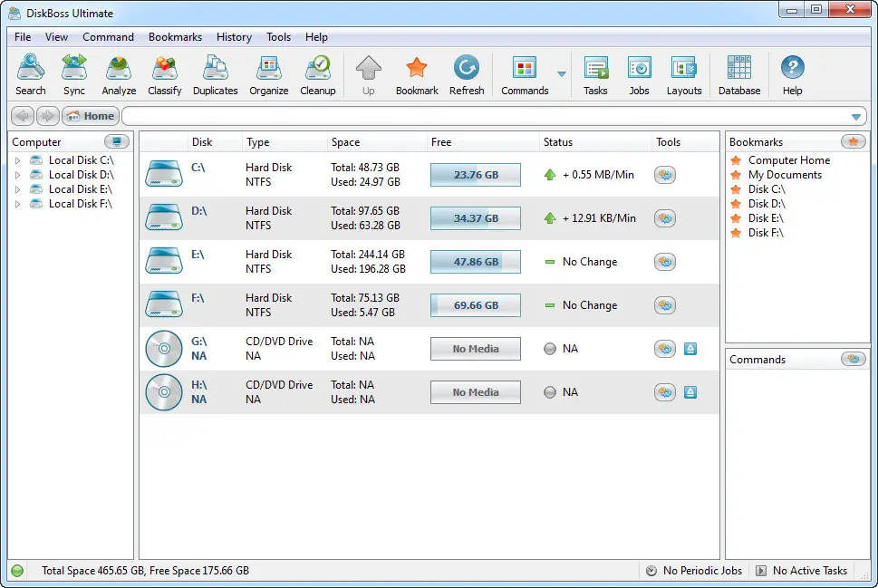Click into the address path field
The width and height of the screenshot is (878, 588).
(485, 117)
